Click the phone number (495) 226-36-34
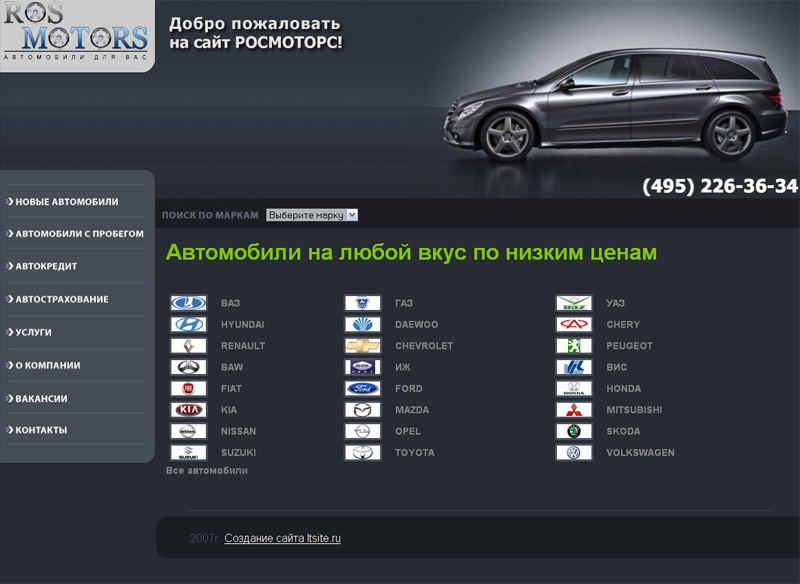This screenshot has width=800, height=584. (720, 186)
